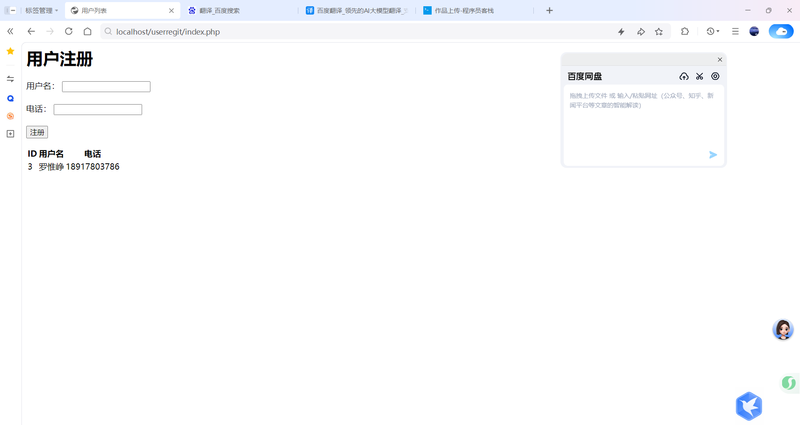
Task: Click the phone number 18917803786
Action: (x=92, y=167)
